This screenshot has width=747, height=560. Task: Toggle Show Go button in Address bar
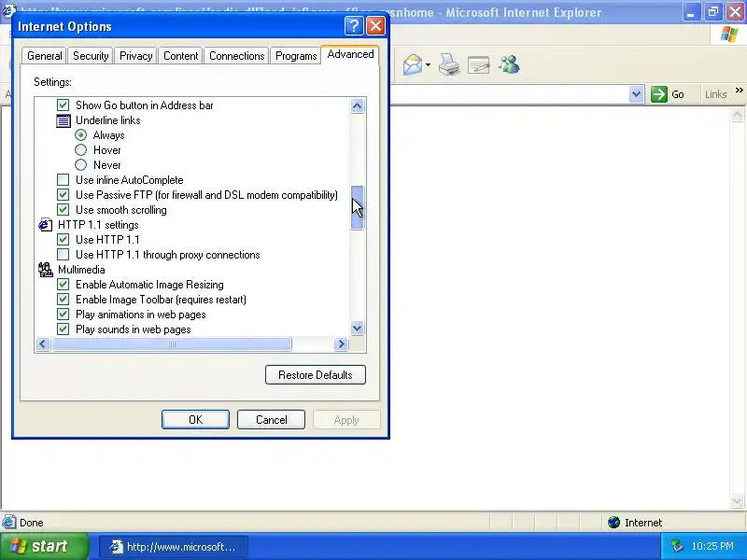tap(63, 105)
